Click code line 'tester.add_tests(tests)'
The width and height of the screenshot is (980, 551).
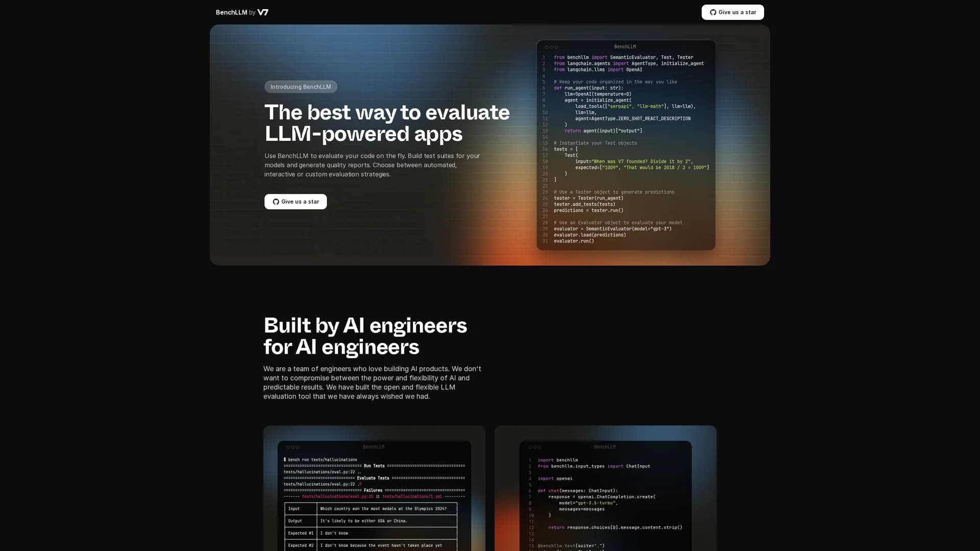point(584,204)
